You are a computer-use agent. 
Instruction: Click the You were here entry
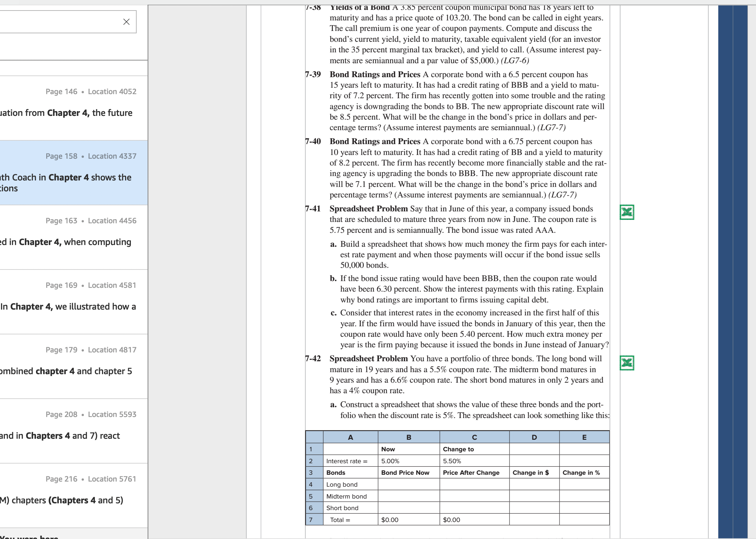29,536
